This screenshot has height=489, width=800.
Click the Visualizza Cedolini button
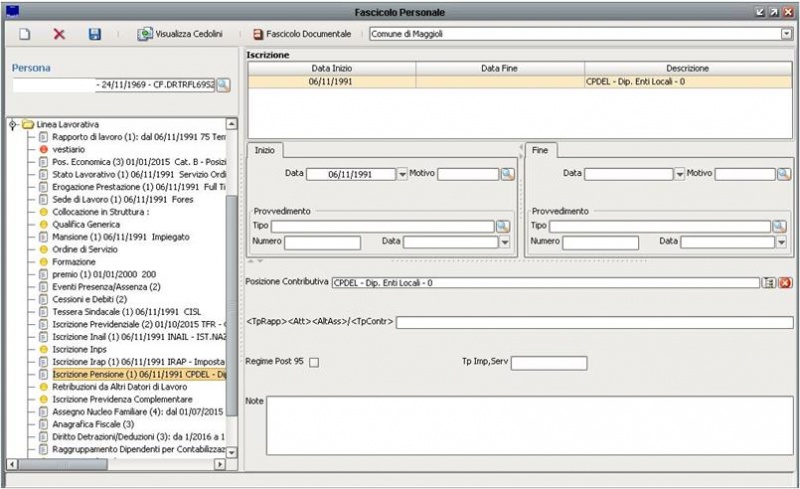point(180,34)
